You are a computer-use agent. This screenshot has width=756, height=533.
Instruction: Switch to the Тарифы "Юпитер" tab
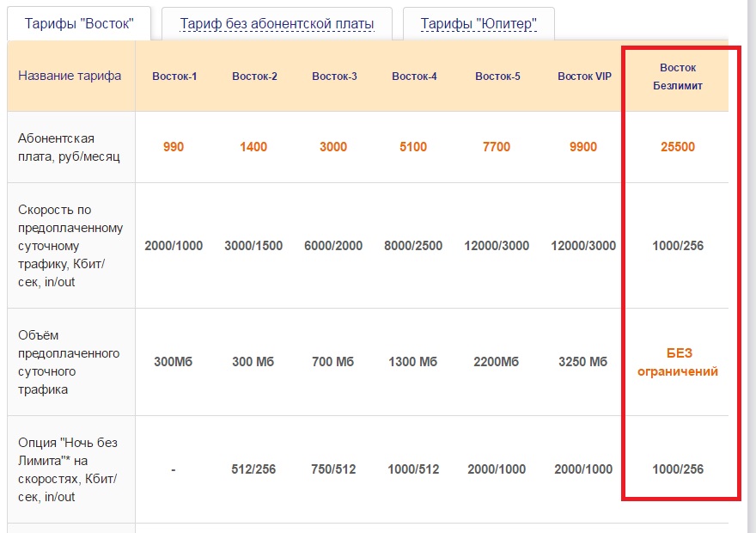tap(478, 23)
